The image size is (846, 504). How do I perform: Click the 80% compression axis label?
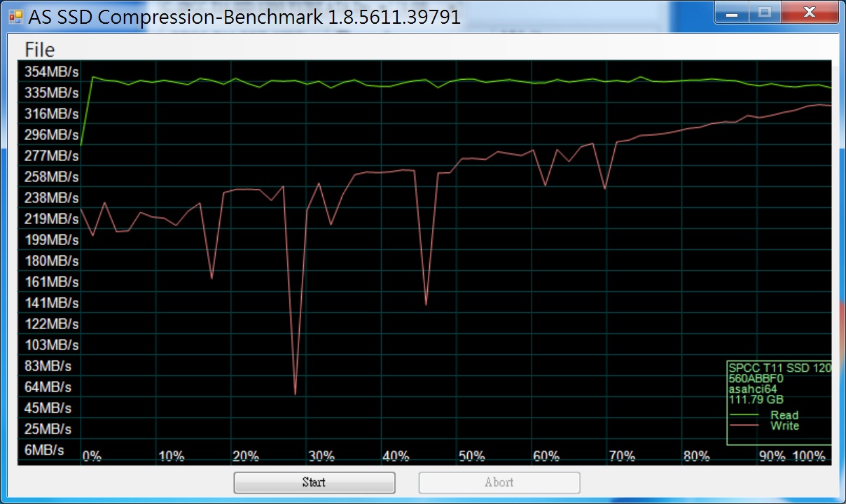(x=697, y=456)
